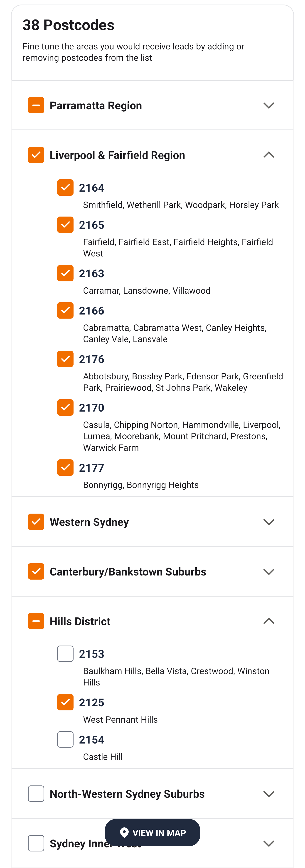Uncheck the Western Sydney checkbox
The height and width of the screenshot is (868, 305).
(x=36, y=522)
